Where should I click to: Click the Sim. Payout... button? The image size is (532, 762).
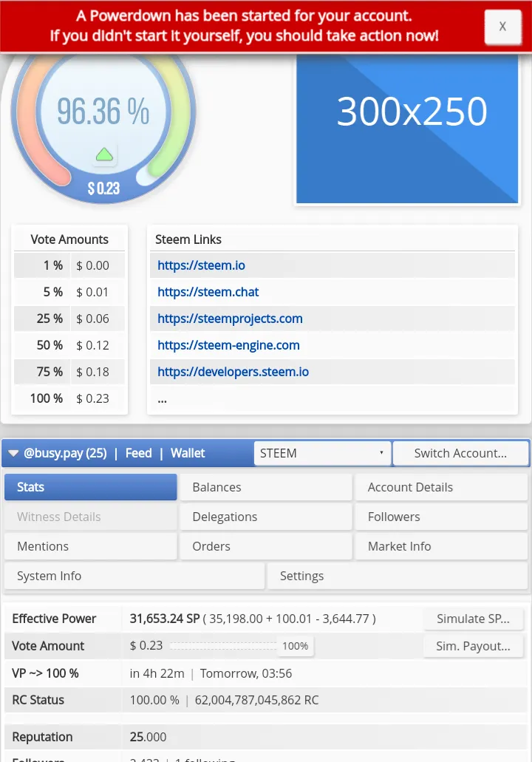(x=473, y=646)
